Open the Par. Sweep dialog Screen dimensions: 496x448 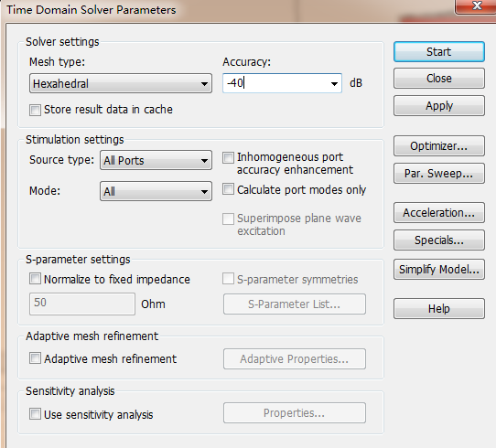click(438, 173)
